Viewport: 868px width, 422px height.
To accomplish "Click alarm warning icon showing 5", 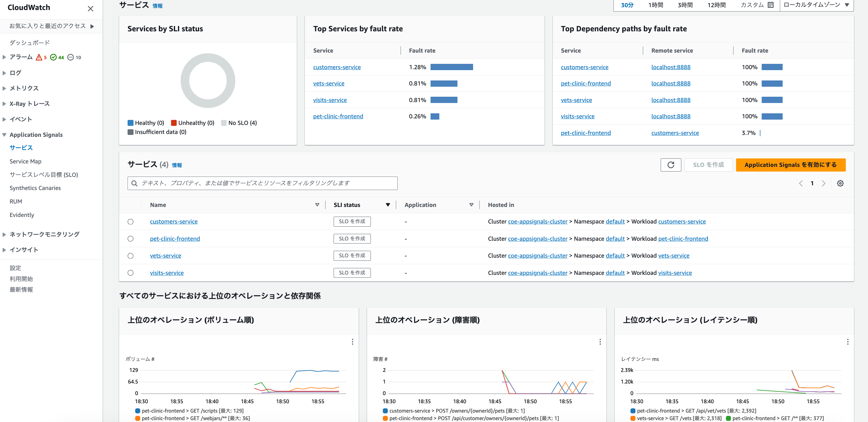I will click(39, 57).
